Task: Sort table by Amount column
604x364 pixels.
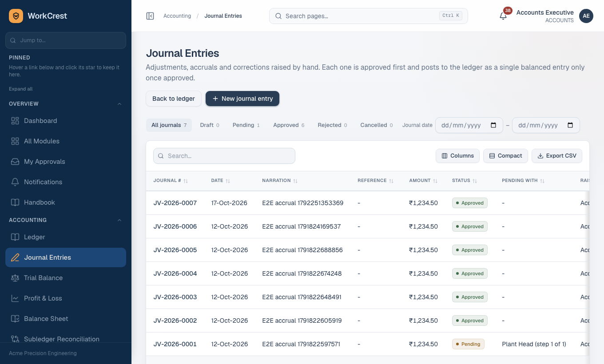Action: point(423,181)
